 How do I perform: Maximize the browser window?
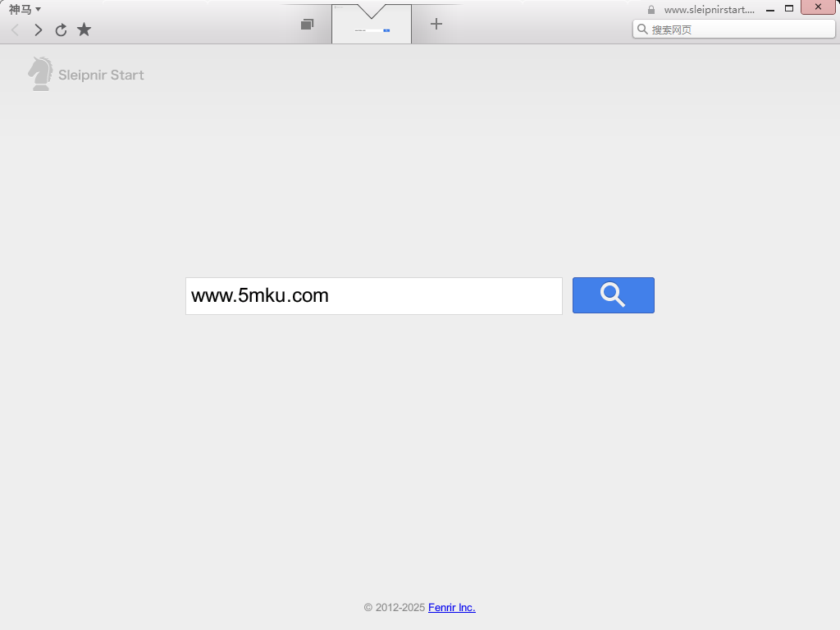pyautogui.click(x=789, y=8)
